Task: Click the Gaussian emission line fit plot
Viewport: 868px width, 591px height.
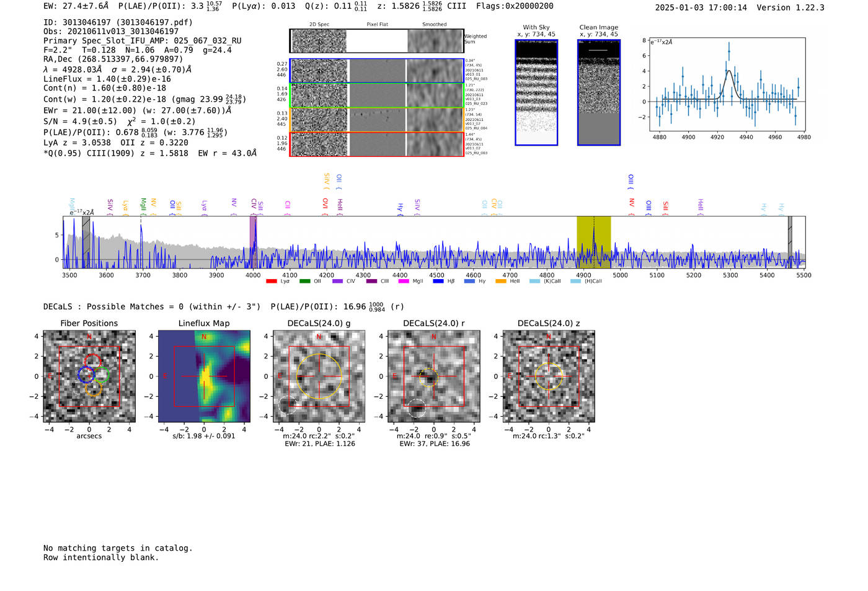Action: tap(727, 84)
